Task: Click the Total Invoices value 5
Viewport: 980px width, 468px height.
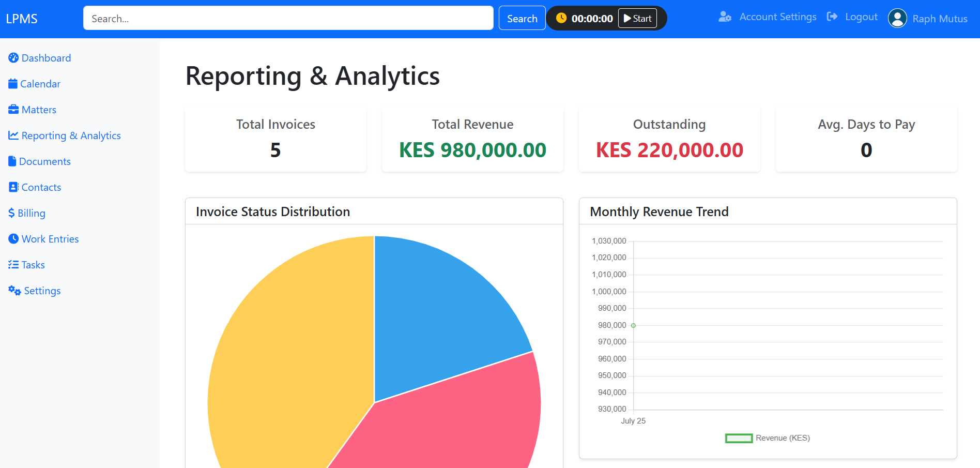Action: tap(275, 150)
